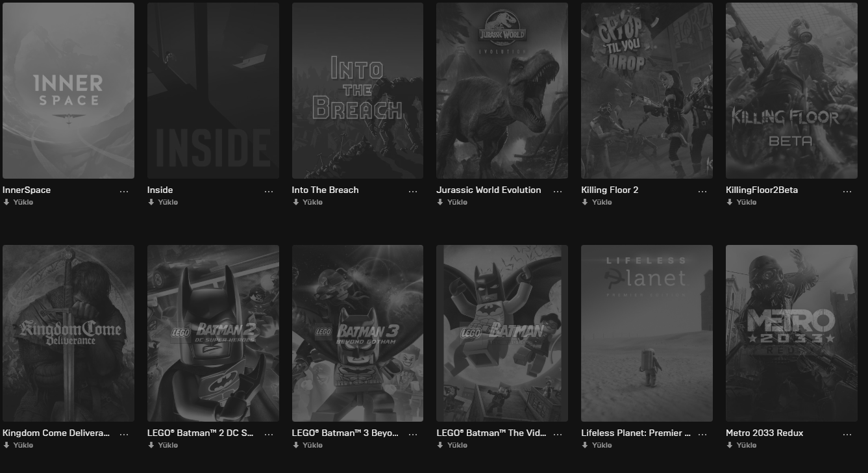Open the LEGO Batman 2 cover art
Image resolution: width=868 pixels, height=473 pixels.
213,333
